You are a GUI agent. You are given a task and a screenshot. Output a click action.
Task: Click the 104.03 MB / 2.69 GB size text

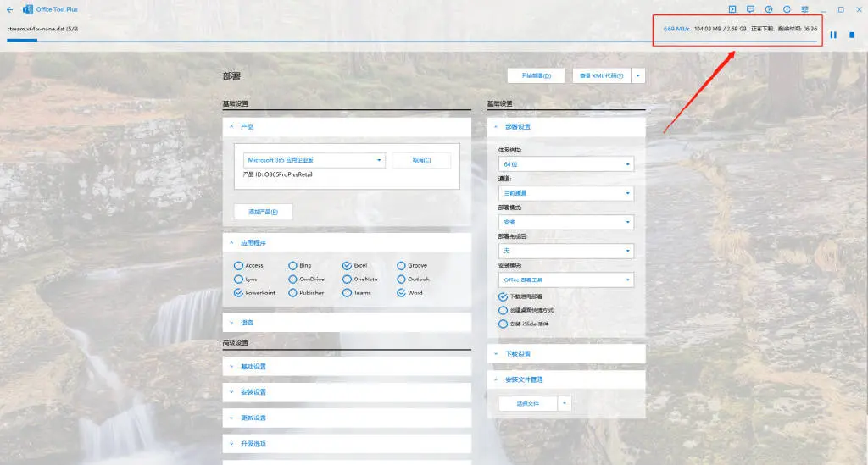point(721,29)
